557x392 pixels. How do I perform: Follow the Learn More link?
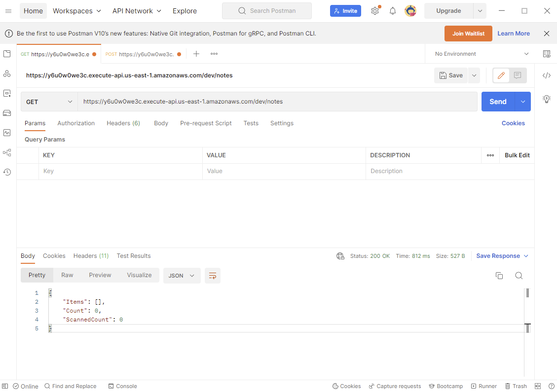coord(514,34)
